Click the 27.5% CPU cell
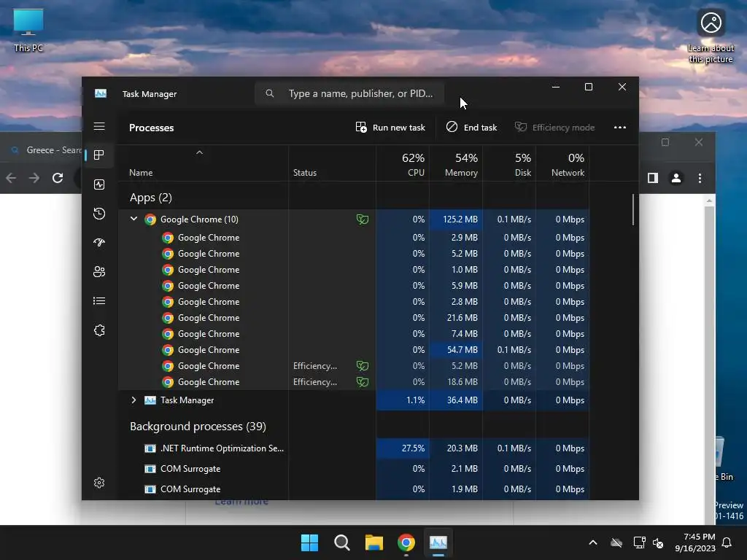The width and height of the screenshot is (747, 560). point(403,448)
